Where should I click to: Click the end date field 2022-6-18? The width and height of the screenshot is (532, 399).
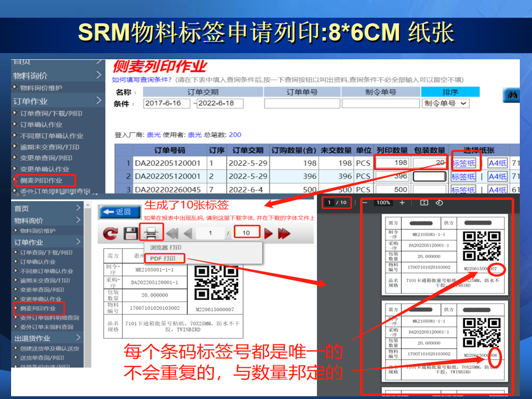tap(220, 104)
